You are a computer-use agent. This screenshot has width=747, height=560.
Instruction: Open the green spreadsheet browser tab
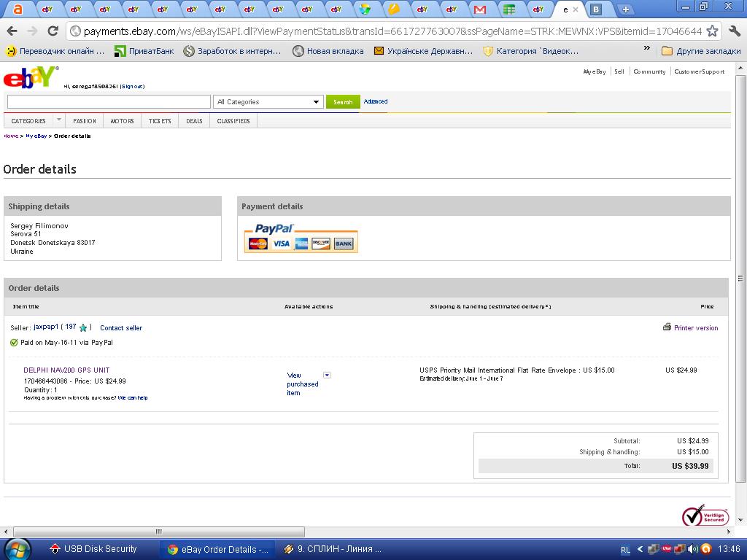coord(509,9)
